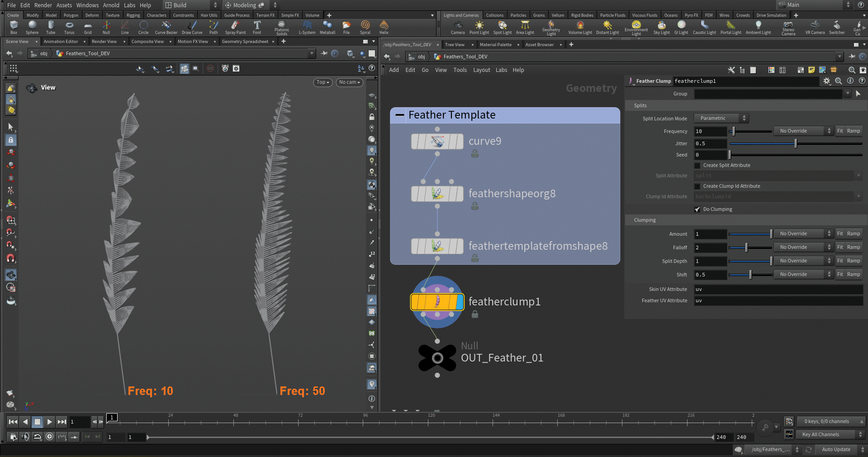
Task: Add a Spot Light
Action: (x=503, y=27)
